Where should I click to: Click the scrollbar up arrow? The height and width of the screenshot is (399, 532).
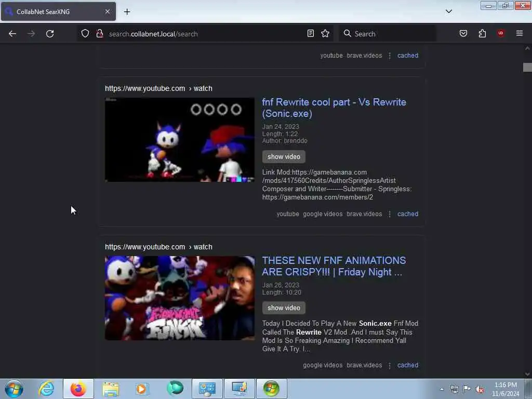tap(527, 48)
